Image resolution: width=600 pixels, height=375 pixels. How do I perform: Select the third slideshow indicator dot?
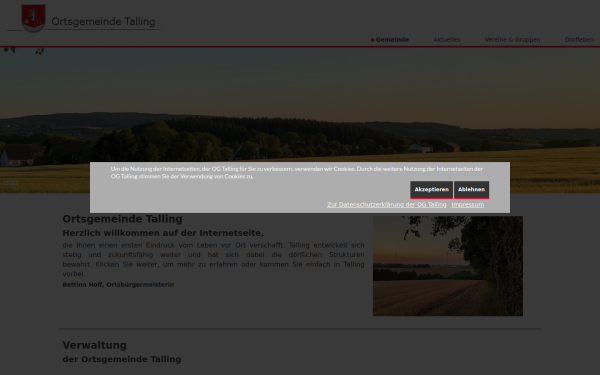[x=16, y=183]
